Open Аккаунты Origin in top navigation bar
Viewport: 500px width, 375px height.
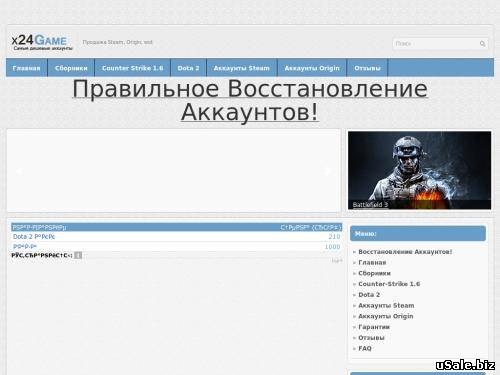coord(312,68)
